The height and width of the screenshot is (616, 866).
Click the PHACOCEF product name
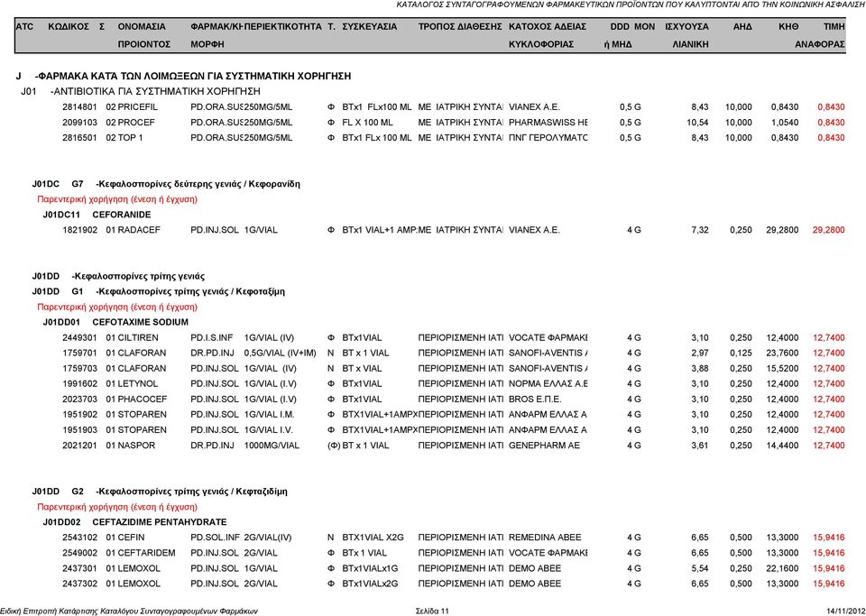(142, 400)
